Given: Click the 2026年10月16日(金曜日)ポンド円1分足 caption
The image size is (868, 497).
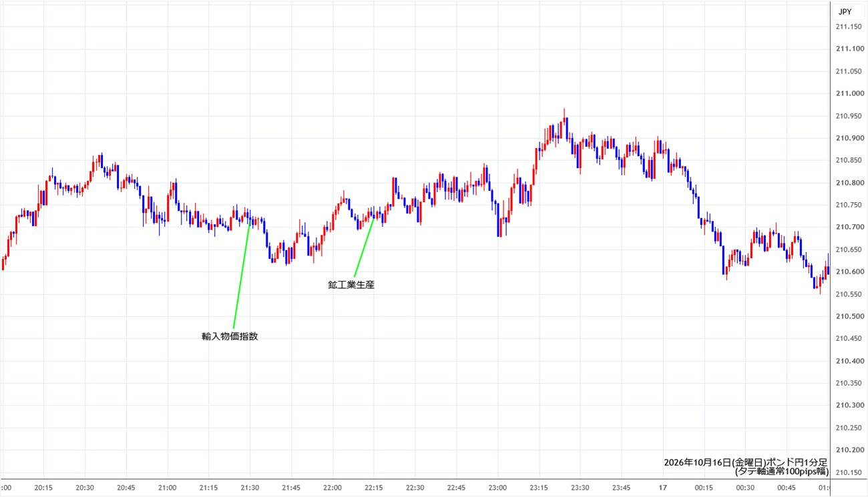Looking at the screenshot, I should [746, 462].
